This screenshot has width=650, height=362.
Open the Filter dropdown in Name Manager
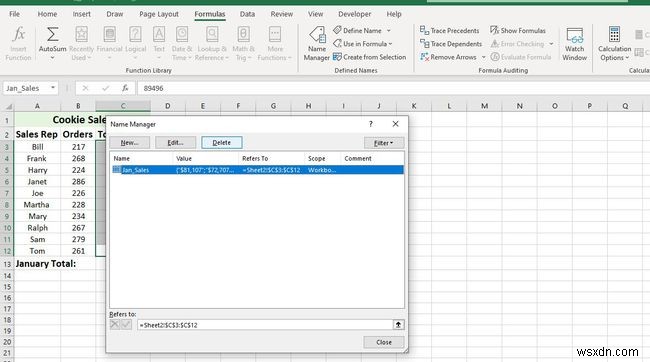383,143
